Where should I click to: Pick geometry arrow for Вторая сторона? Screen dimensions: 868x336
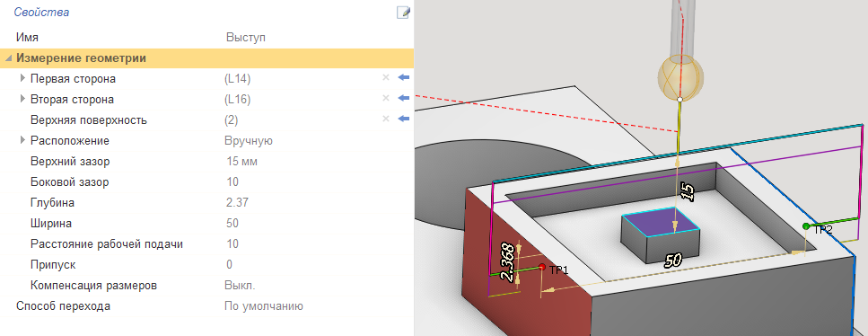(404, 98)
